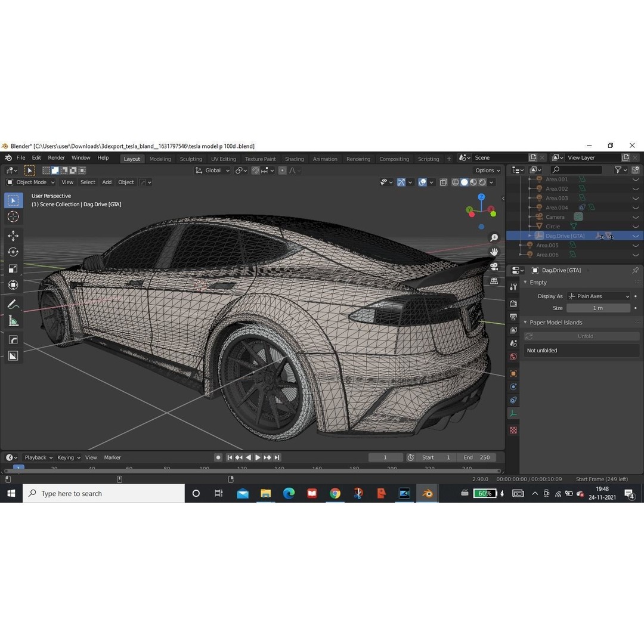Viewport: 644px width, 644px height.
Task: Open the Object Mode dropdown
Action: [x=31, y=182]
